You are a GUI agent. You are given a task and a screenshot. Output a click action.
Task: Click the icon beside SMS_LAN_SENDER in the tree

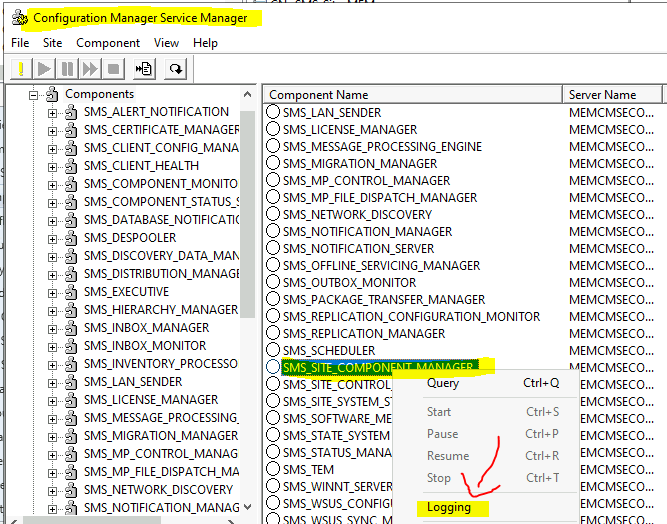point(71,382)
